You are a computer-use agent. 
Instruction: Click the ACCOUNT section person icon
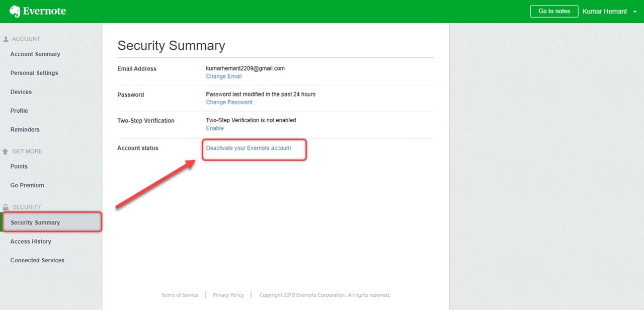pyautogui.click(x=6, y=39)
